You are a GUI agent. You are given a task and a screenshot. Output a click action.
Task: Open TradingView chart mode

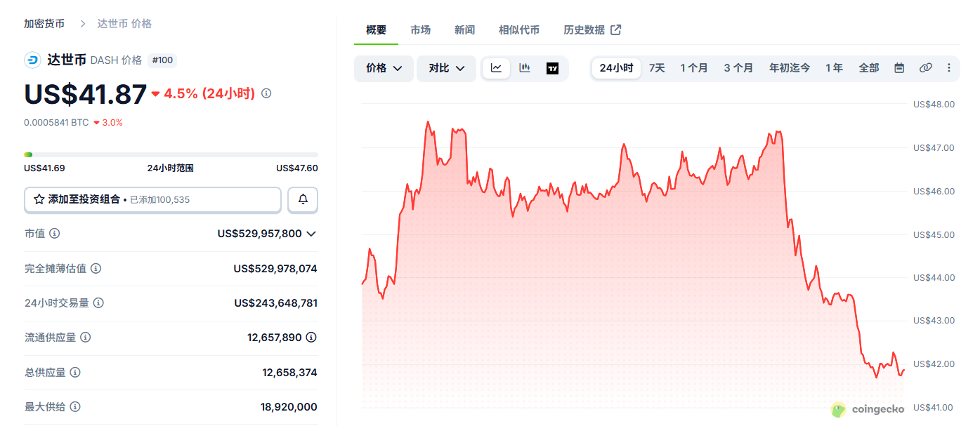click(552, 68)
